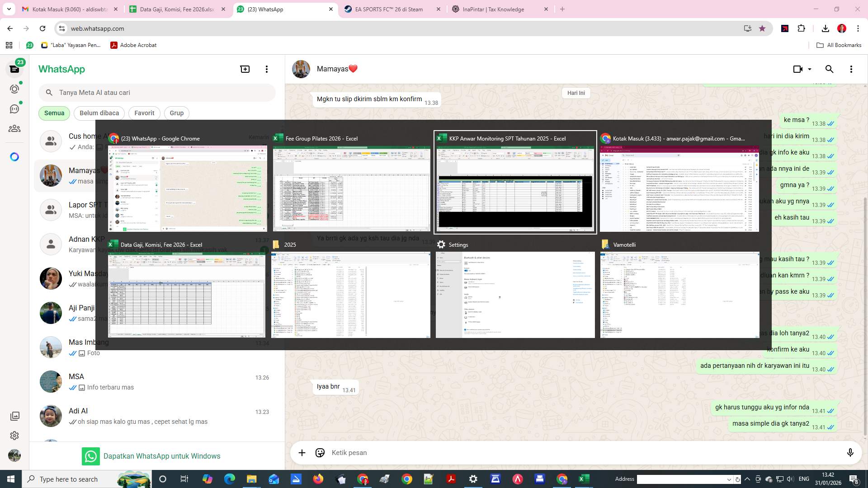Toggle the "Belum dibaca" filter chip
The height and width of the screenshot is (488, 868).
[99, 113]
